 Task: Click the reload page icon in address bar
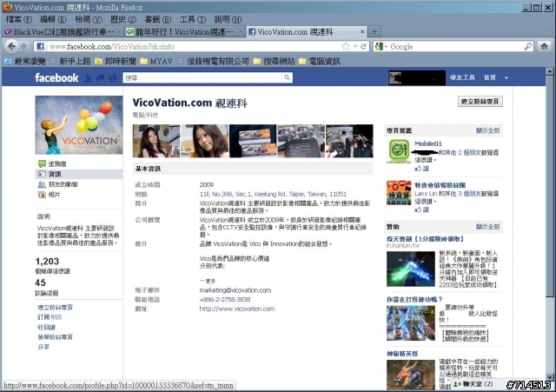[364, 46]
